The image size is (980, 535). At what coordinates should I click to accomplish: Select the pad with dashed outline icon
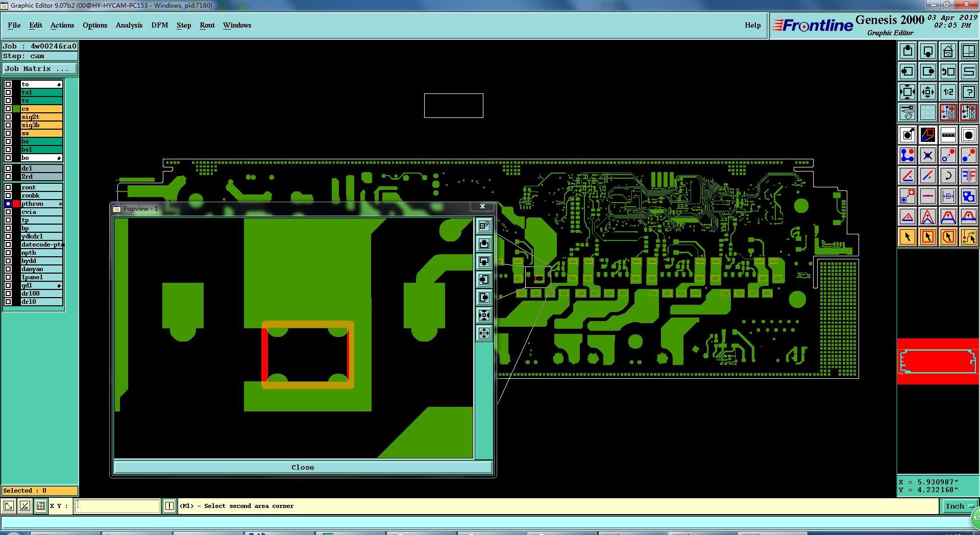coord(969,135)
